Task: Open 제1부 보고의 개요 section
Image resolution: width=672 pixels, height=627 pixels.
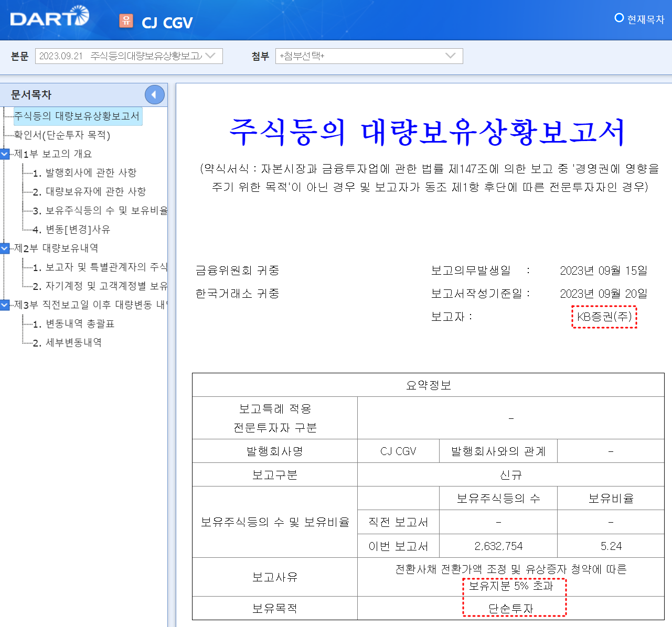Action: coord(53,154)
